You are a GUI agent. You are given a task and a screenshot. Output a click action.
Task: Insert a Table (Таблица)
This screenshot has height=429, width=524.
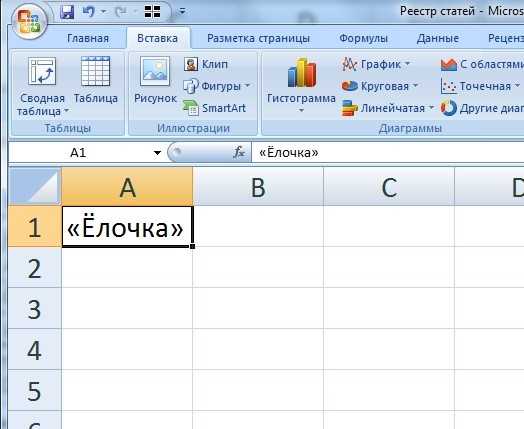pyautogui.click(x=96, y=80)
